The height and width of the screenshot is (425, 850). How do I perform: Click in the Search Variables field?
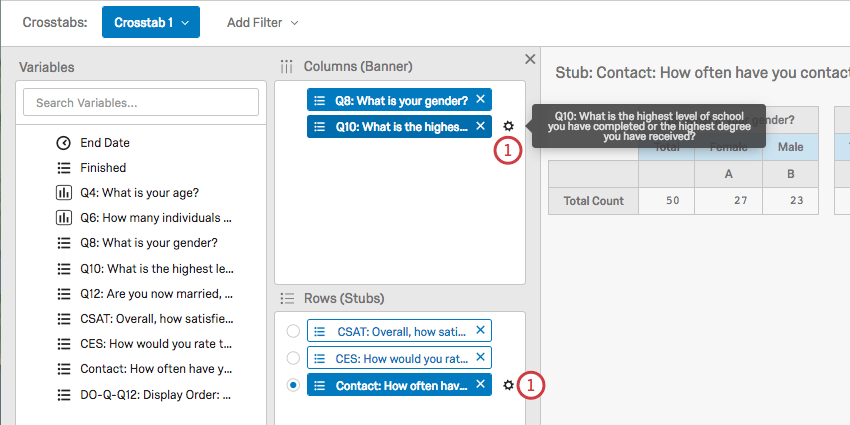141,102
